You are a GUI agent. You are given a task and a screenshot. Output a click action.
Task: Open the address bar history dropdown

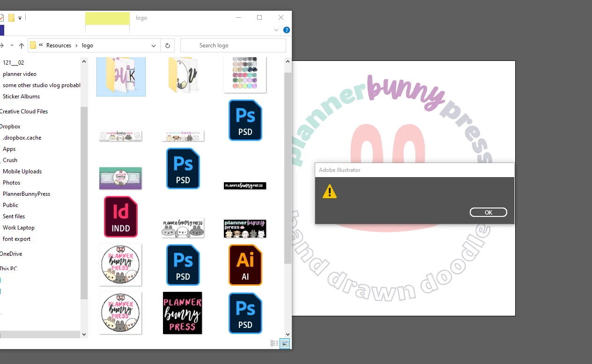click(154, 45)
